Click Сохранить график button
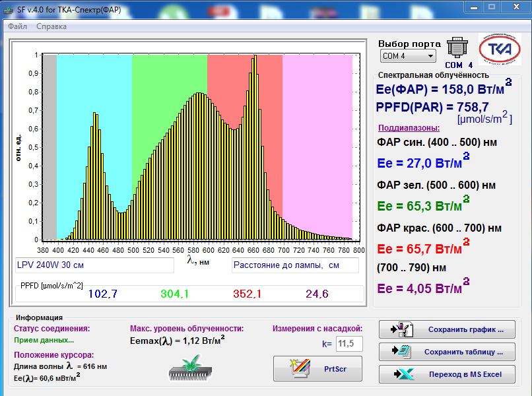 point(447,329)
